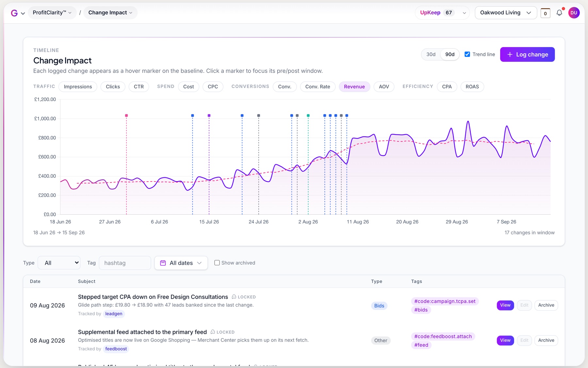
Task: Click the #code:feedboost.attach tag
Action: [443, 336]
